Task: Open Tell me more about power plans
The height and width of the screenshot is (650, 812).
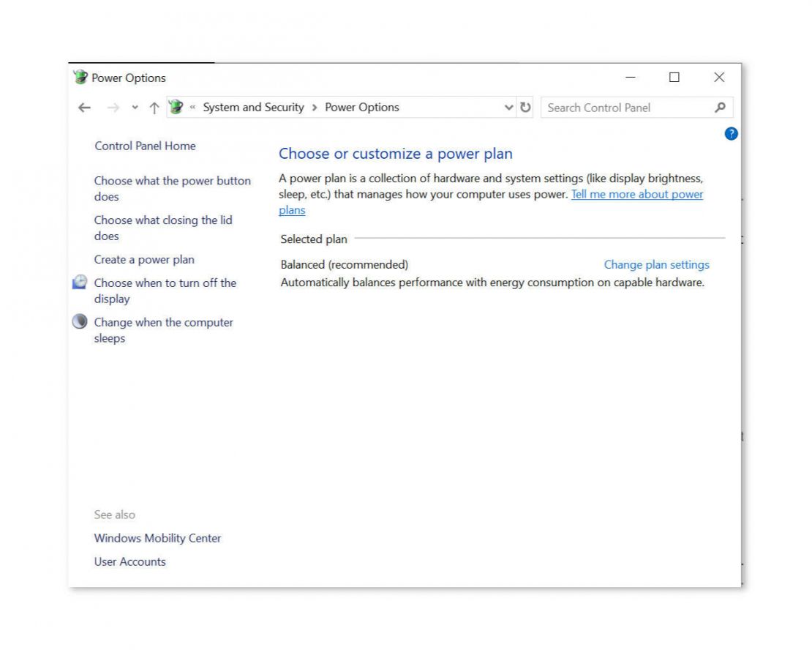Action: click(x=636, y=194)
